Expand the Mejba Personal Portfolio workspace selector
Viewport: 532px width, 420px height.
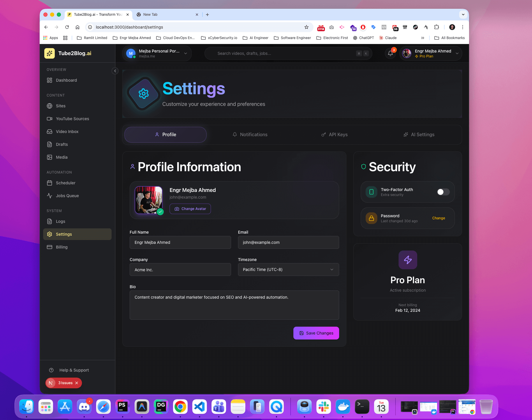[157, 53]
